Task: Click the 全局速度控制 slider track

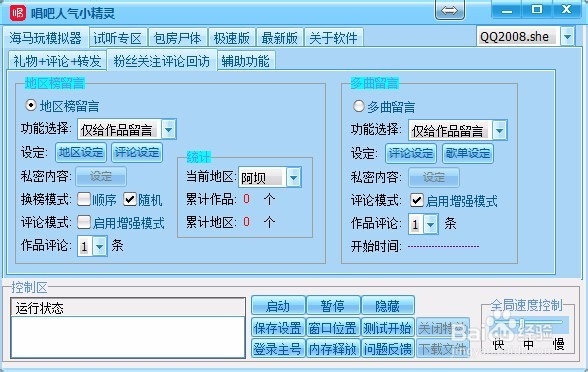Action: [x=528, y=323]
